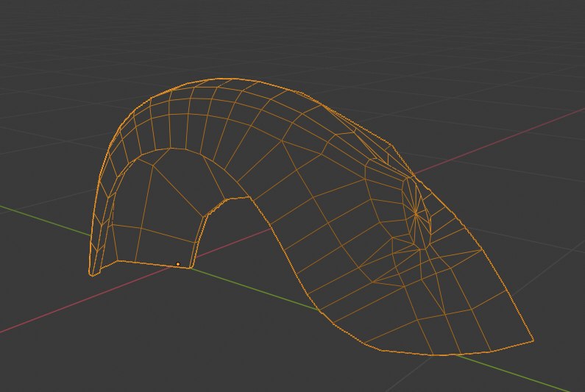Click the orange object origin dot
The image size is (585, 392).
coord(178,264)
